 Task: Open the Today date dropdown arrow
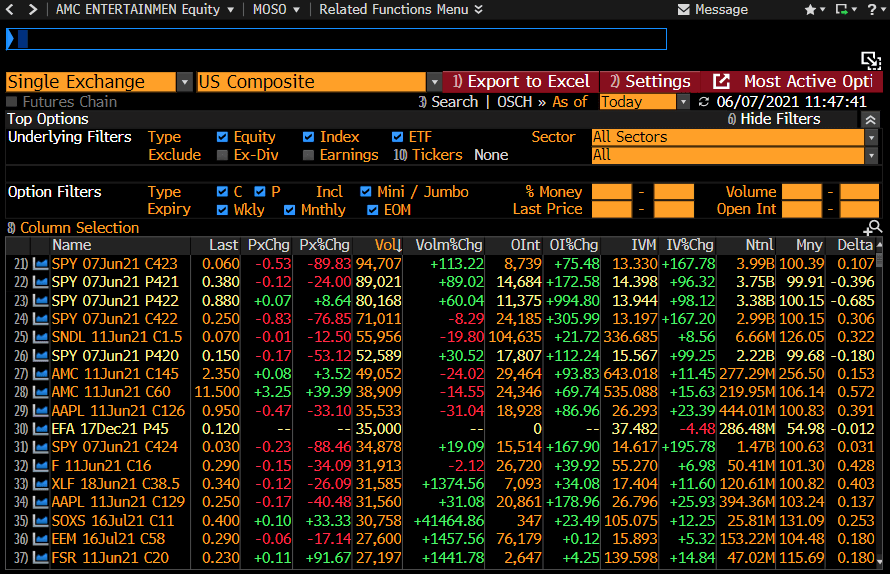click(683, 102)
